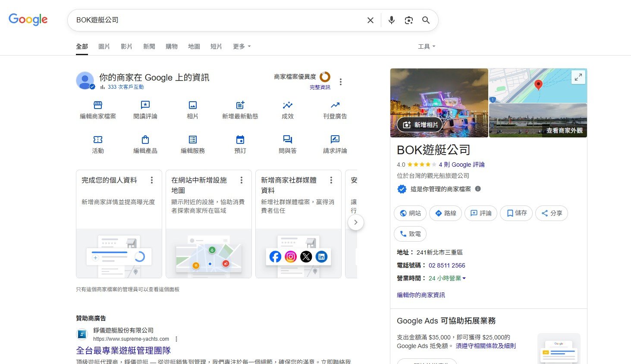Open 333 次客戶互動 link
This screenshot has height=364, width=631.
click(126, 87)
